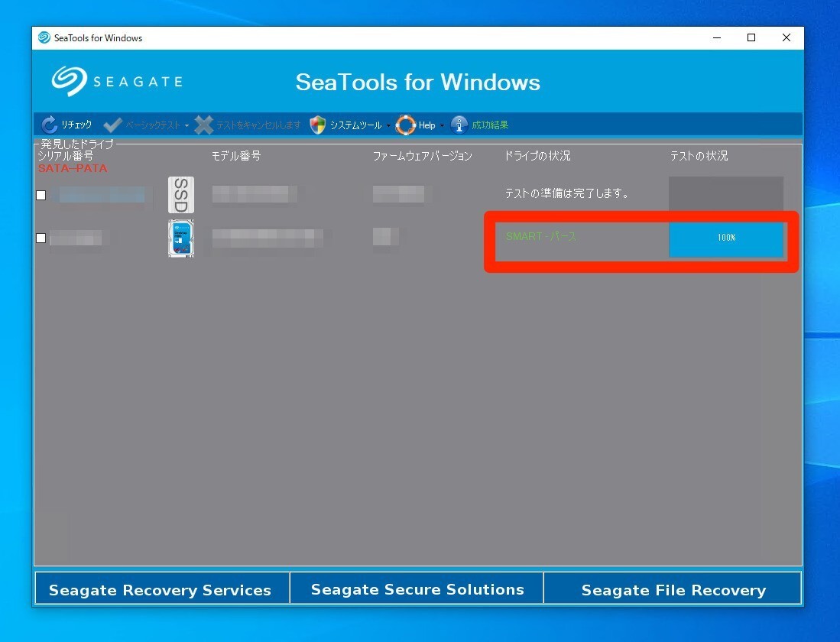Expand the Help dropdown arrow
This screenshot has width=840, height=642.
442,126
